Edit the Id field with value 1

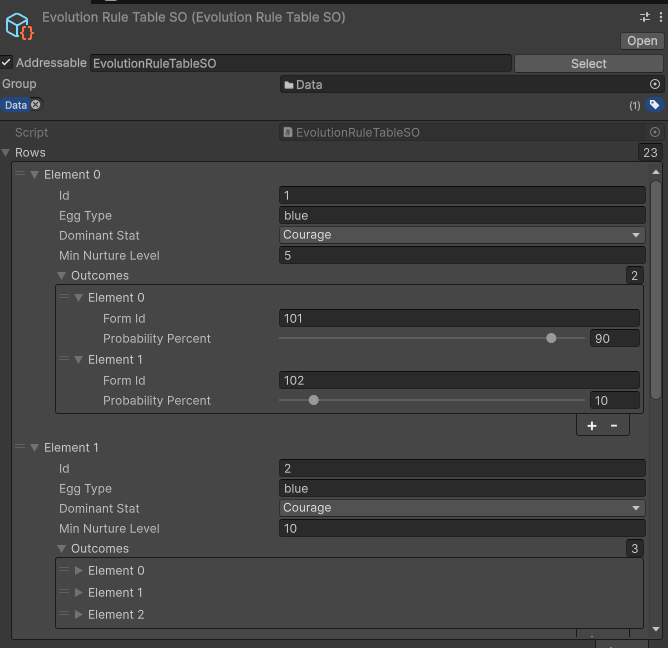pyautogui.click(x=462, y=196)
